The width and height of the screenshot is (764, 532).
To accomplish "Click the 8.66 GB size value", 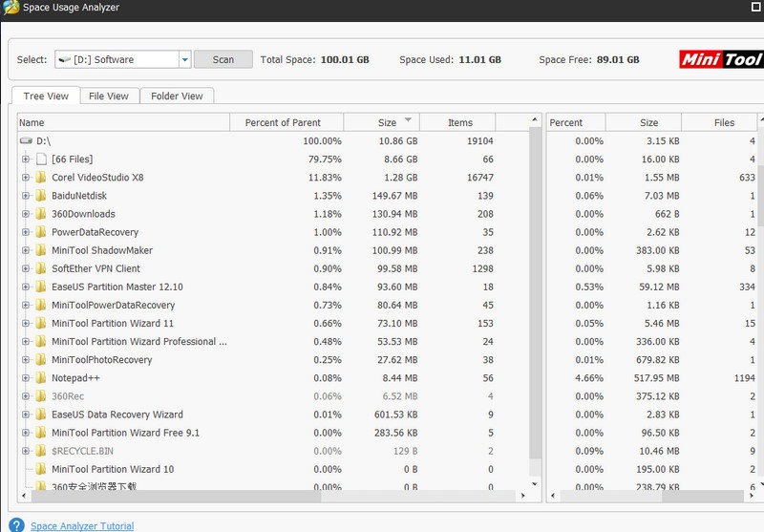I will (400, 159).
